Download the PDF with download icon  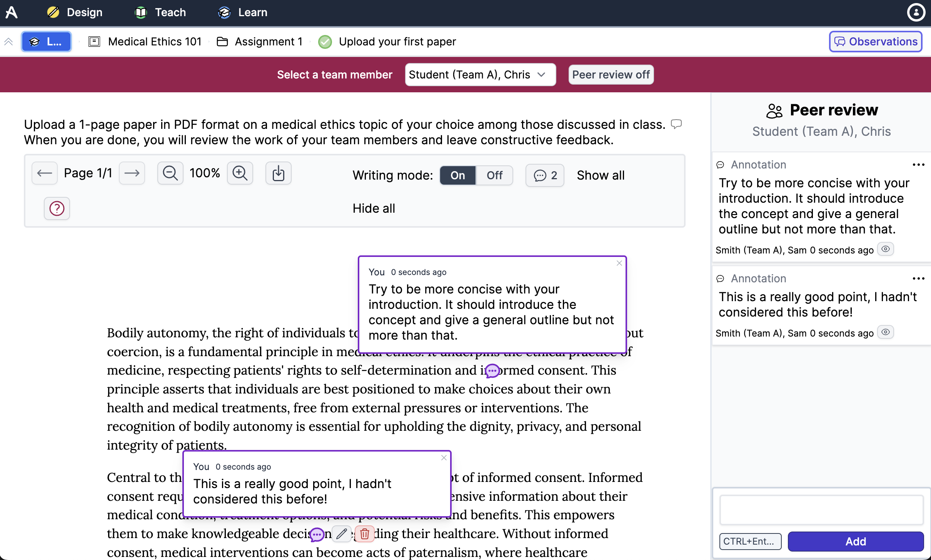278,173
